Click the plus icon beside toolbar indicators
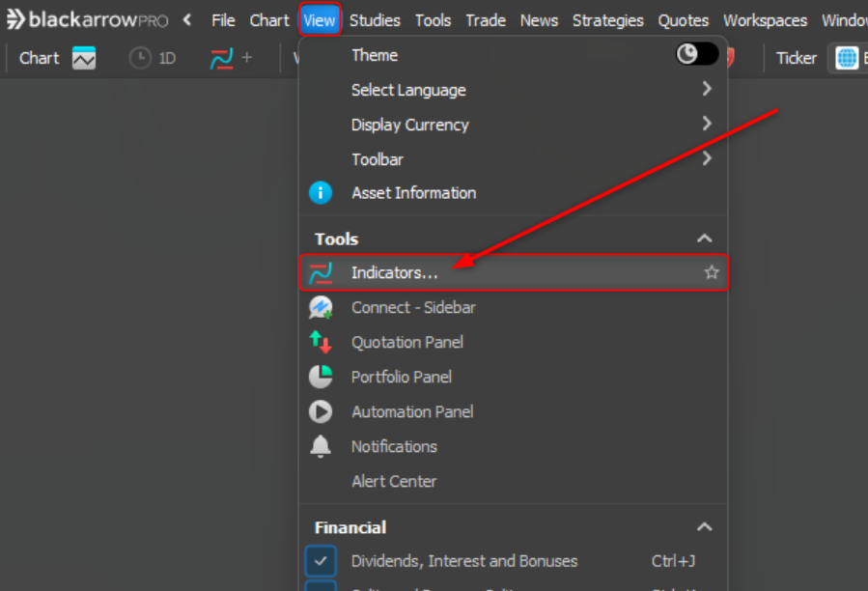This screenshot has width=868, height=591. [x=247, y=58]
